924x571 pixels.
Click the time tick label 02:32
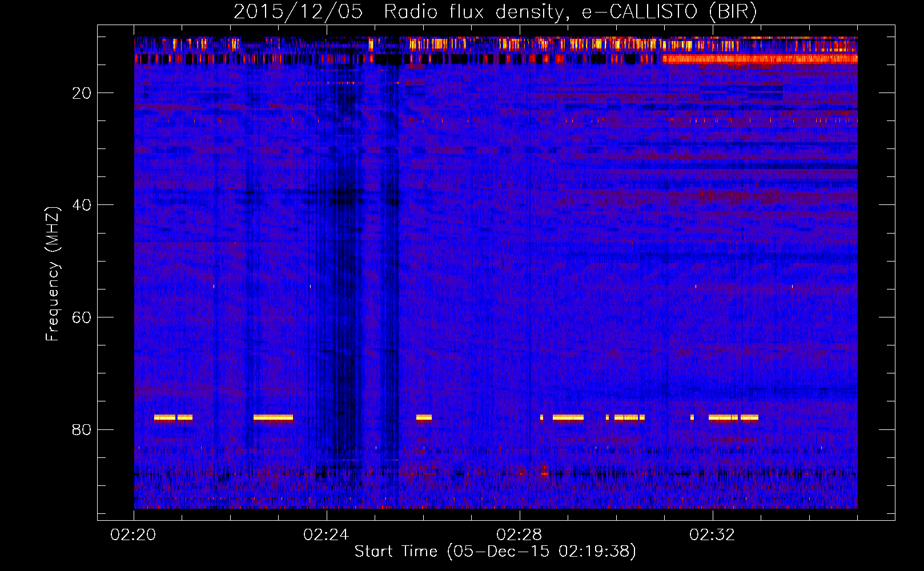[712, 535]
